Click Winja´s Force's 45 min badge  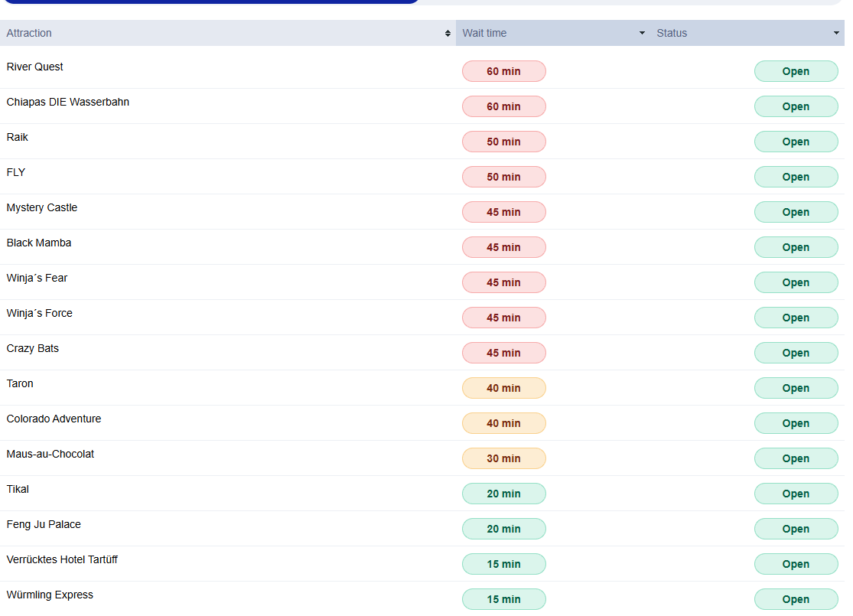(x=503, y=318)
